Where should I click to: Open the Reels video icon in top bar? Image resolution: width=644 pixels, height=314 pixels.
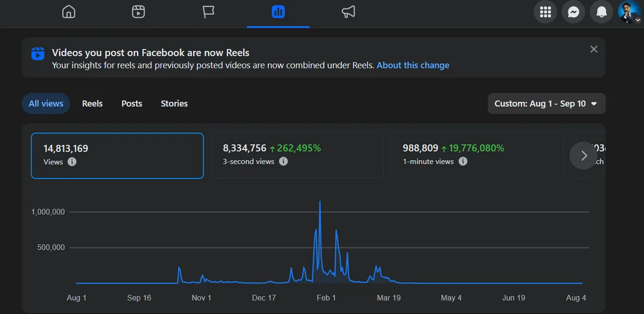138,12
